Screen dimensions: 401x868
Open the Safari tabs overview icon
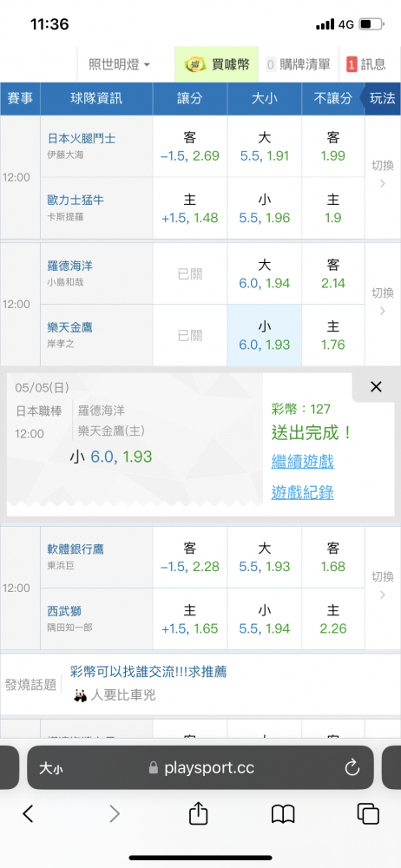point(368,814)
